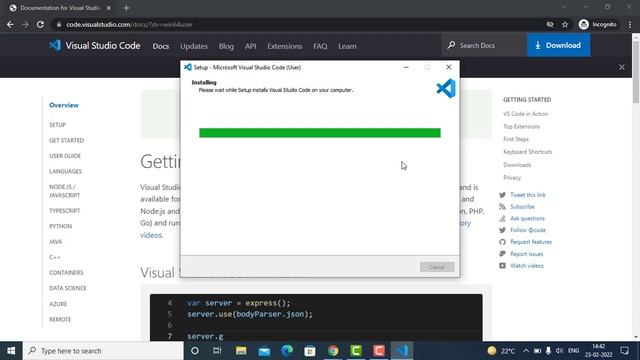Click the browser forward arrow
The height and width of the screenshot is (360, 640).
click(25, 24)
